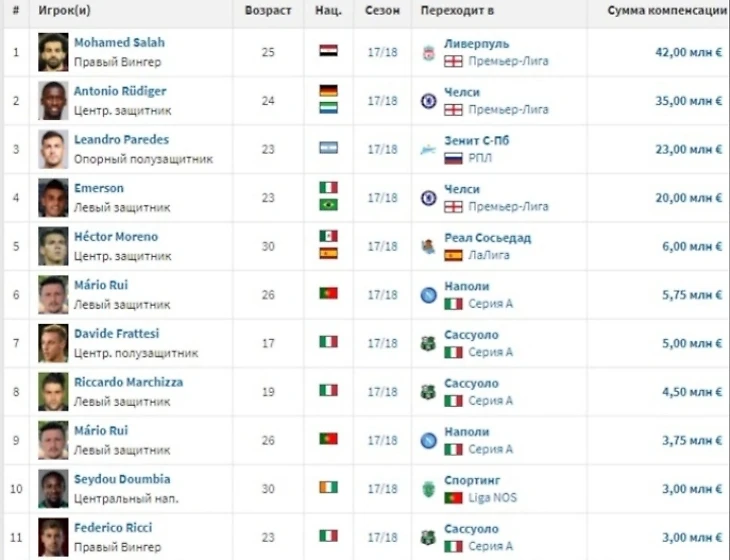The width and height of the screenshot is (730, 560).
Task: Click Seydou Doumbia's Ivory Coast flag
Action: (329, 487)
